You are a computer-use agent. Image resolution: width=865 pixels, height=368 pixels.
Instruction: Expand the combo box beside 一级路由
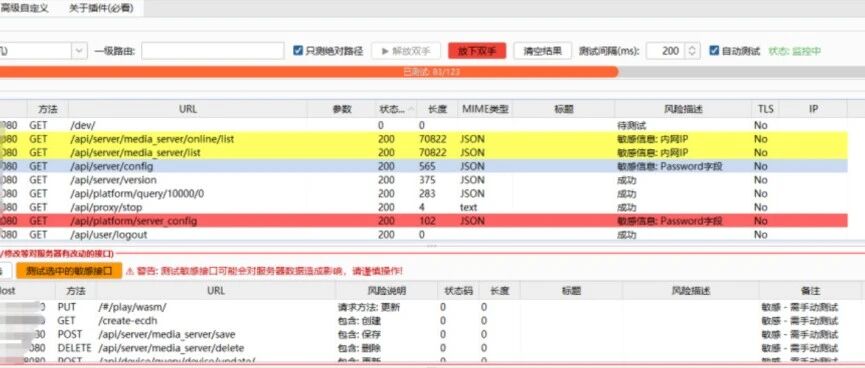[79, 51]
